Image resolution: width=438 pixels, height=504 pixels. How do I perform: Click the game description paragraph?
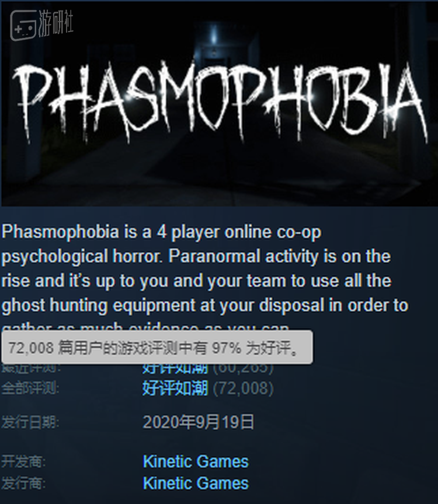(204, 277)
